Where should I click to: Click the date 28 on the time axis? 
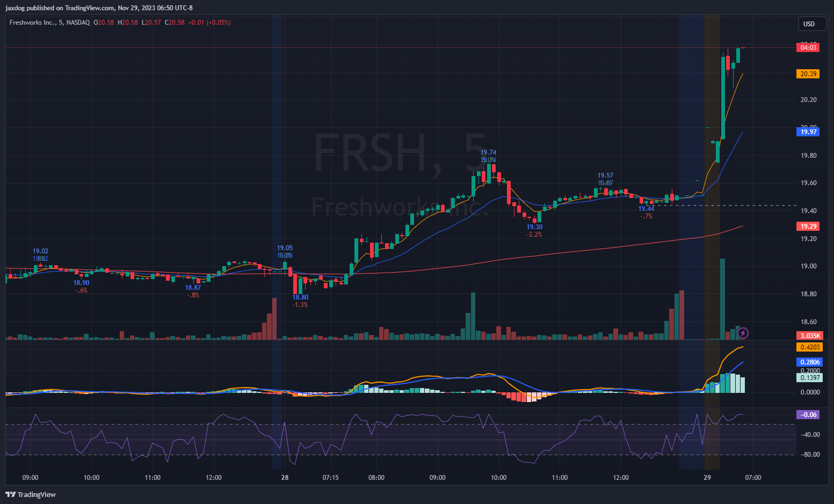(285, 478)
